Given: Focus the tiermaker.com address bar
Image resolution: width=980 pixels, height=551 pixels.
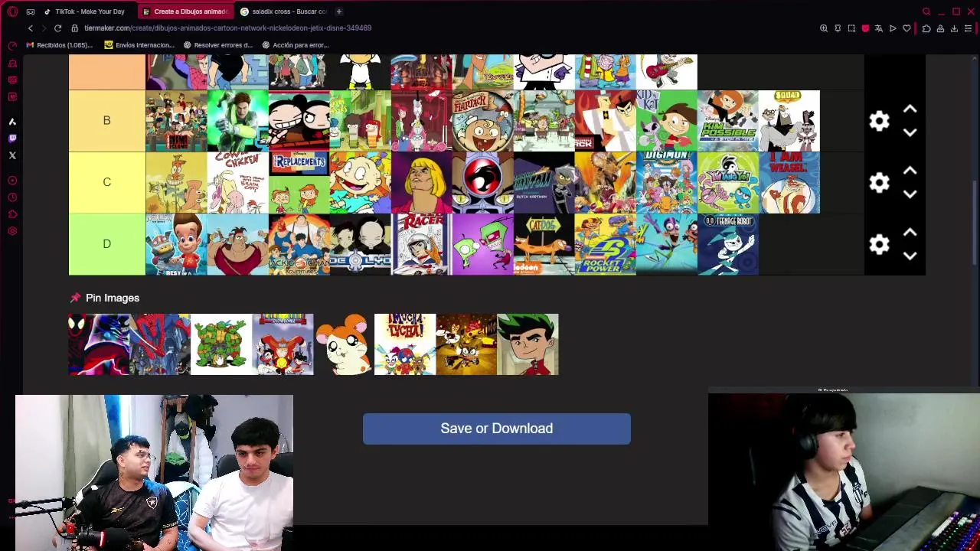Looking at the screenshot, I should pyautogui.click(x=227, y=28).
